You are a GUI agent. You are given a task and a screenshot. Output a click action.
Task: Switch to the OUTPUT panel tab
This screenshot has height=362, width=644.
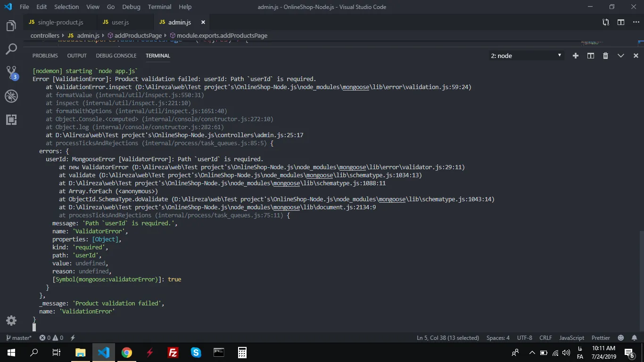pos(77,56)
